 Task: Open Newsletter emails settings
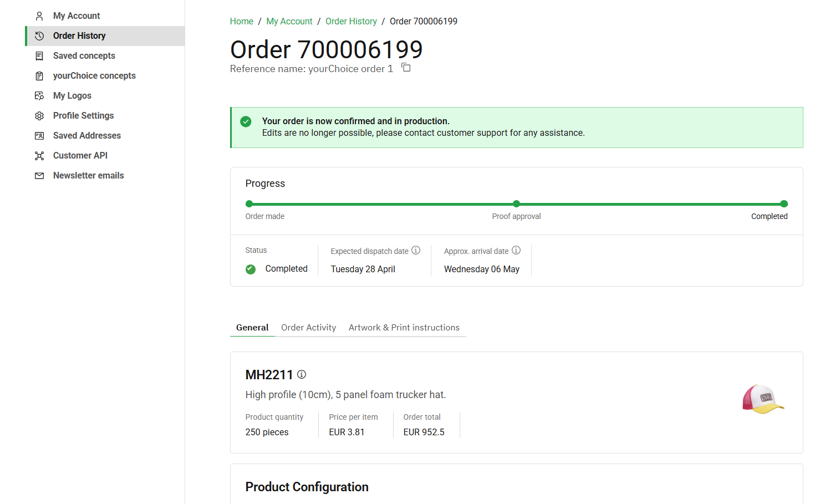pyautogui.click(x=88, y=175)
